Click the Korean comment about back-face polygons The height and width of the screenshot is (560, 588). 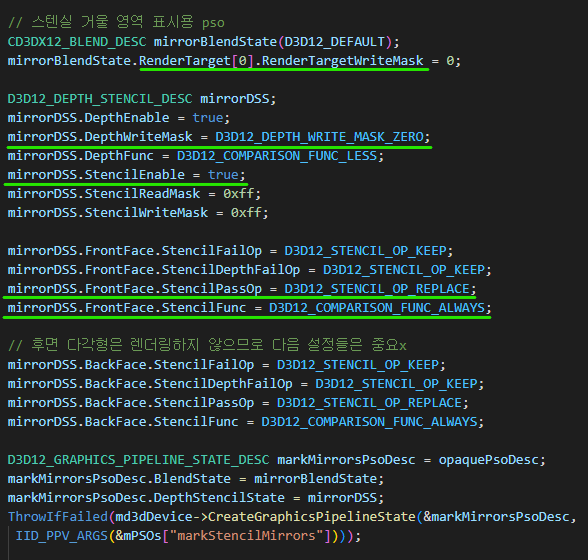[x=207, y=344]
